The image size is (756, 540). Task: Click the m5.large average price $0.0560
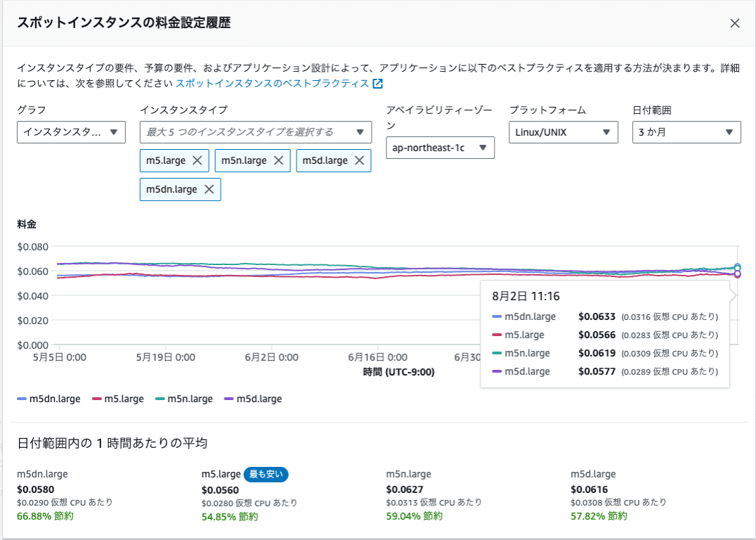click(x=221, y=490)
